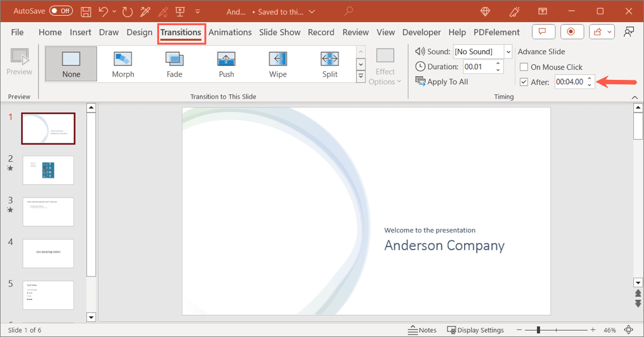Enable the On Mouse Click checkbox
This screenshot has height=337, width=644.
click(524, 67)
